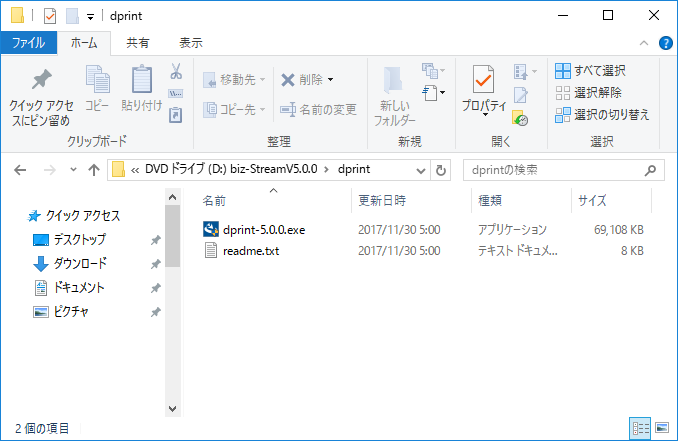Open the File (ファイル) menu
This screenshot has width=678, height=441.
[29, 43]
